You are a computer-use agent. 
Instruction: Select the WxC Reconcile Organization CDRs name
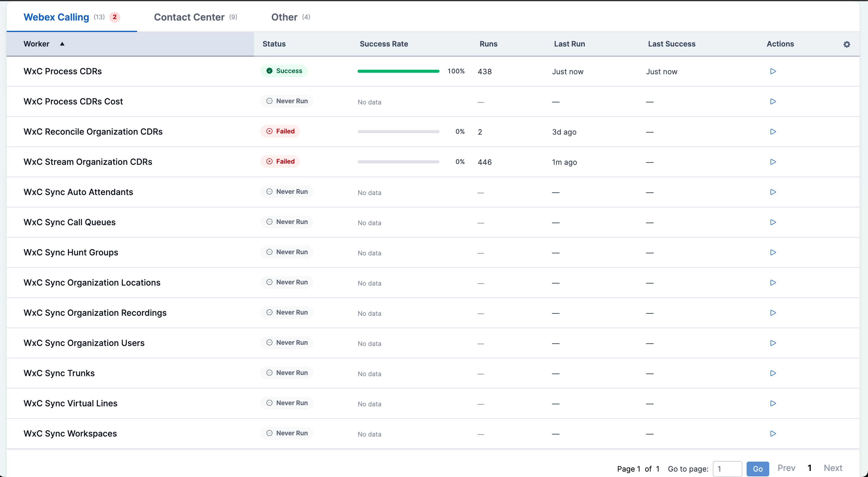pyautogui.click(x=93, y=131)
